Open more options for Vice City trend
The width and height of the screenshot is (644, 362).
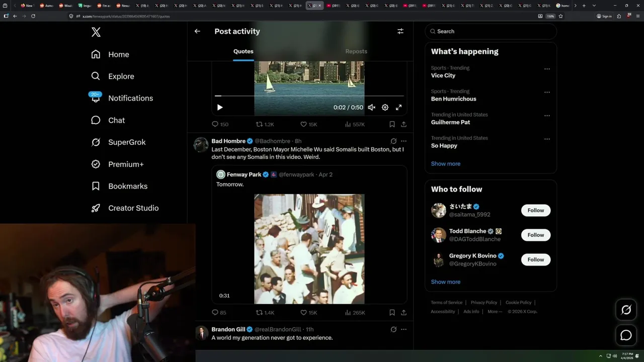[x=547, y=69]
